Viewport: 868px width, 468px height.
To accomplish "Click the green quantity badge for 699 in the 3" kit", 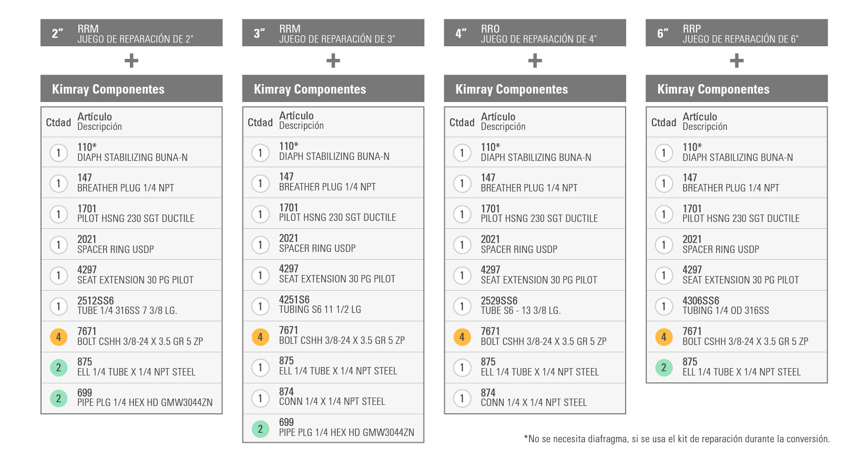I will pos(260,429).
